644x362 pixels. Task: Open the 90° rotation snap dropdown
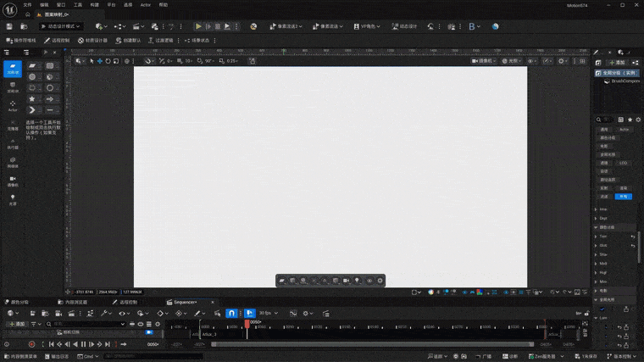(205, 61)
